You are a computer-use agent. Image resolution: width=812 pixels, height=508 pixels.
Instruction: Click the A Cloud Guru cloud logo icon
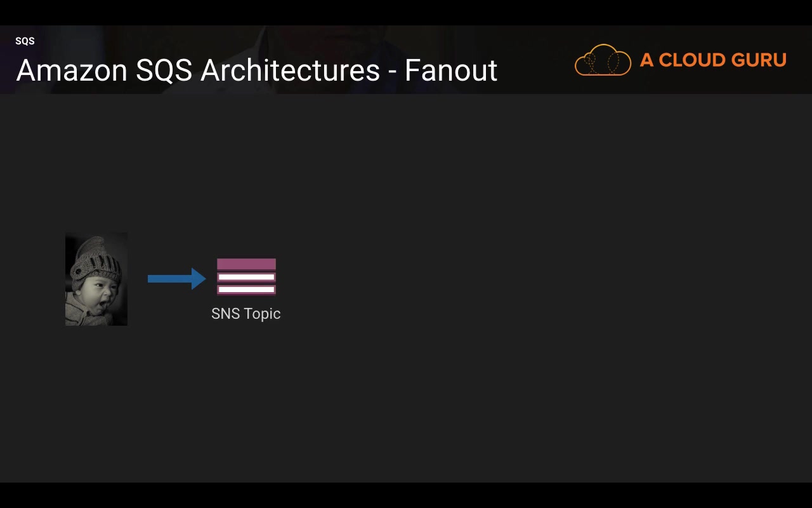[x=603, y=60]
